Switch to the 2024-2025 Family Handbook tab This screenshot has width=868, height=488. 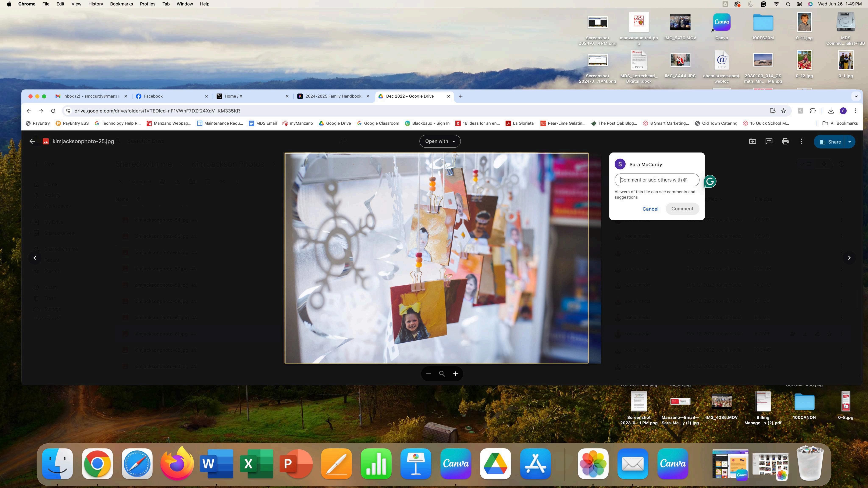pyautogui.click(x=333, y=96)
